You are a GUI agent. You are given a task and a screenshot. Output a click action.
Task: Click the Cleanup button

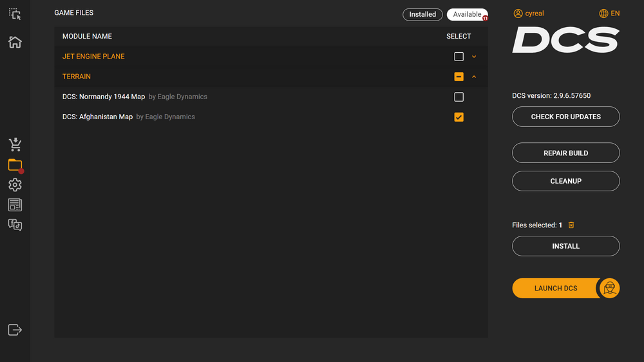(565, 181)
